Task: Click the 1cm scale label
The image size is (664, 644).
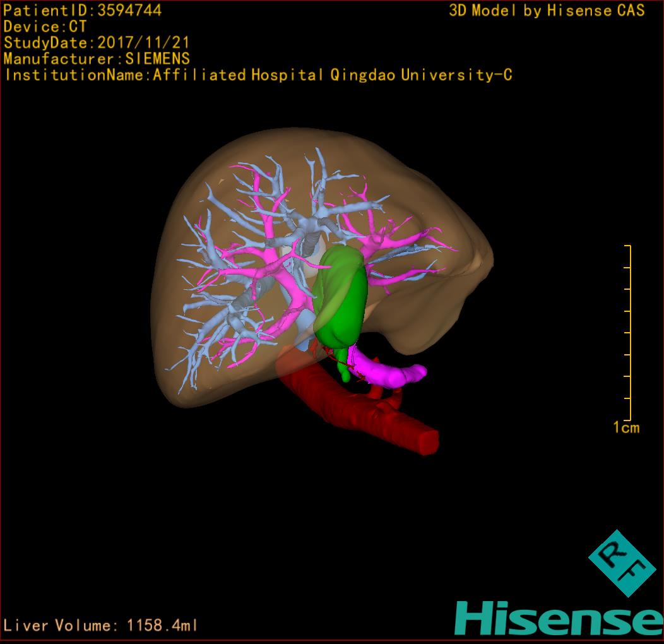Action: click(626, 427)
